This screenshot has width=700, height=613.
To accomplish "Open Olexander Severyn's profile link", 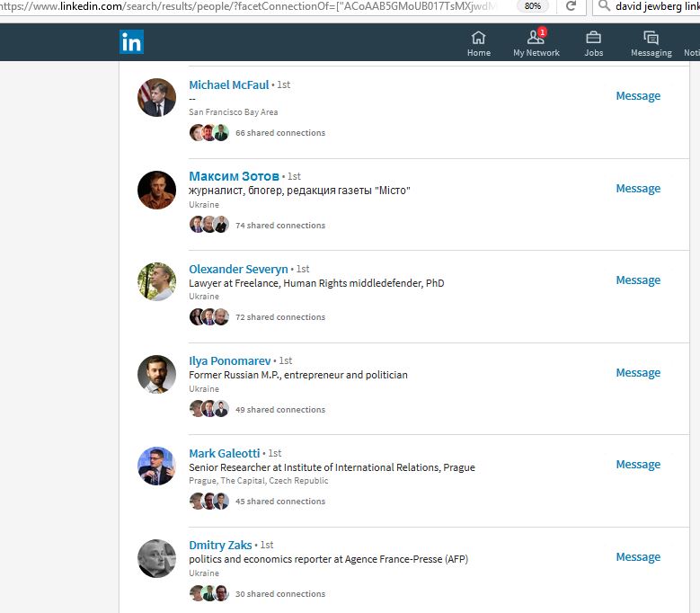I will click(x=238, y=270).
